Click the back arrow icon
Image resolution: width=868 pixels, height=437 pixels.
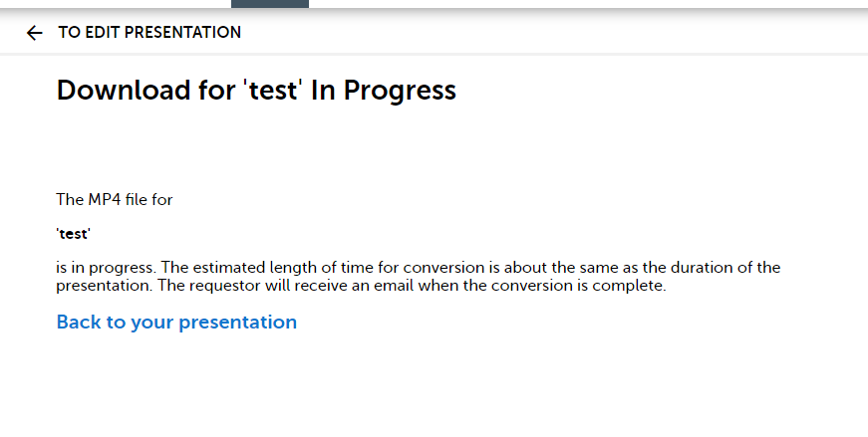tap(35, 33)
